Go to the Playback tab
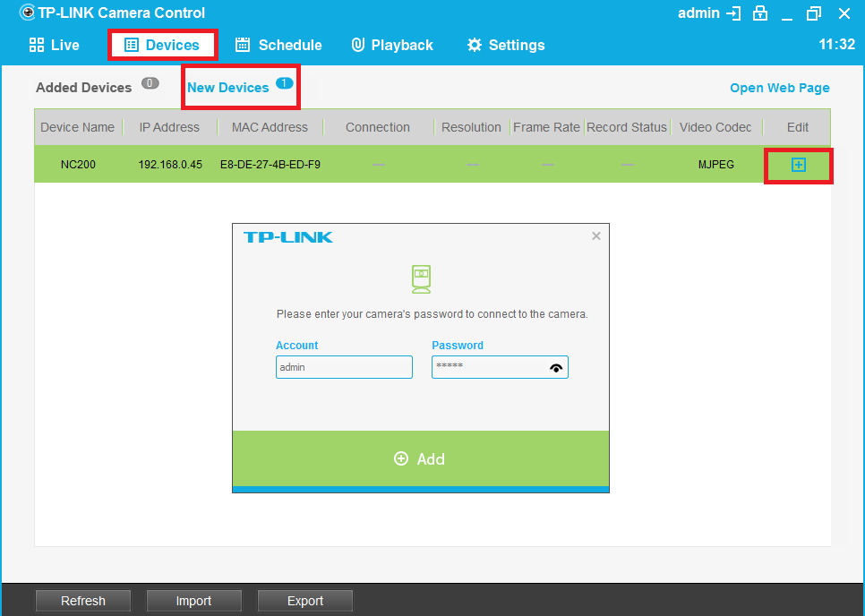The height and width of the screenshot is (616, 865). [x=392, y=46]
